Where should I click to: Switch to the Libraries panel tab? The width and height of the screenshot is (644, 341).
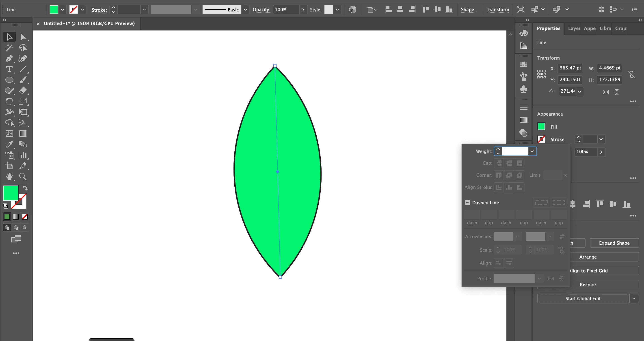coord(605,28)
